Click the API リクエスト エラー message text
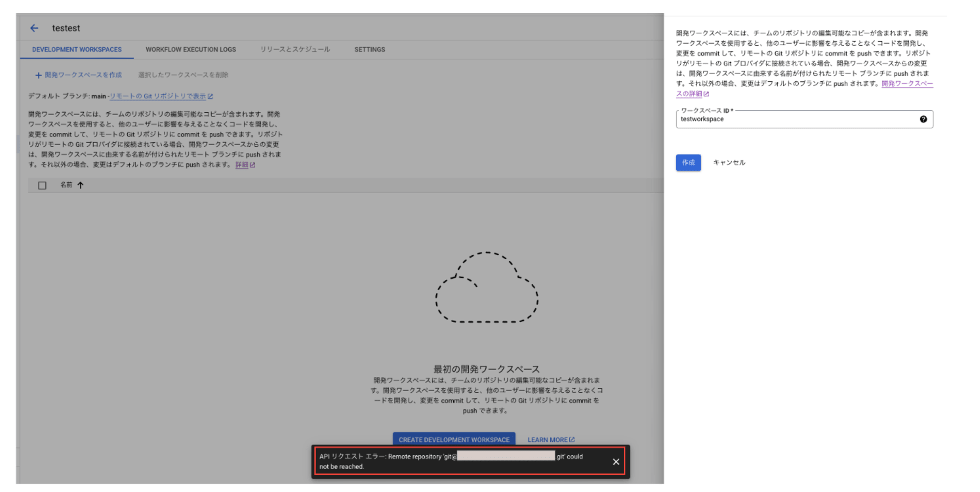Screen dimensions: 980x492 [x=451, y=461]
